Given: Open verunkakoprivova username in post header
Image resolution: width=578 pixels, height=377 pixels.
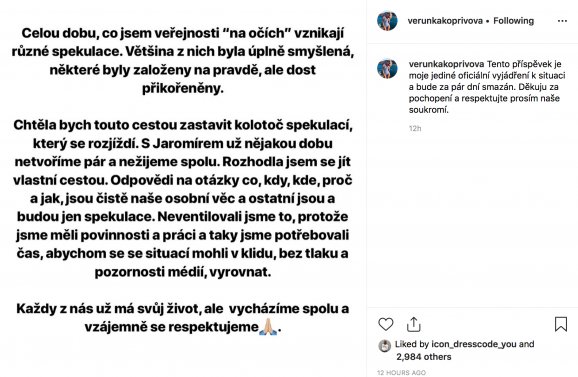Looking at the screenshot, I should coord(445,21).
